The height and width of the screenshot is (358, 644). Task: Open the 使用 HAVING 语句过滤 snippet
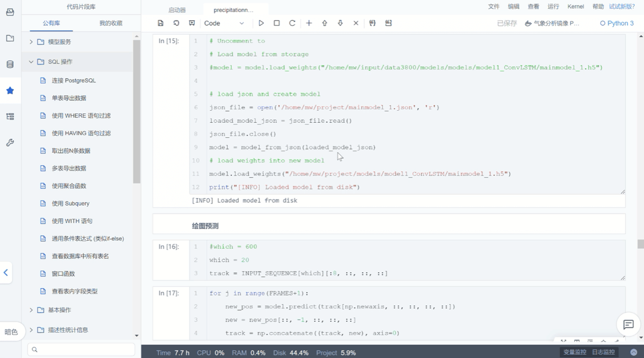81,133
